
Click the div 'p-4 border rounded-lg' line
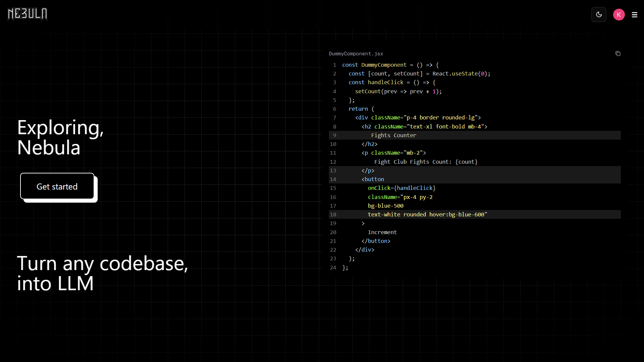coord(475,117)
